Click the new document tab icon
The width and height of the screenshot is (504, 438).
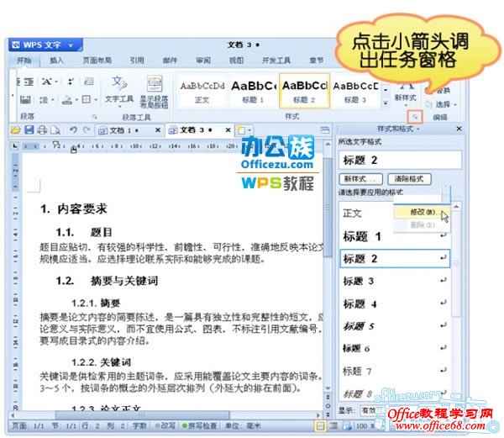[241, 130]
